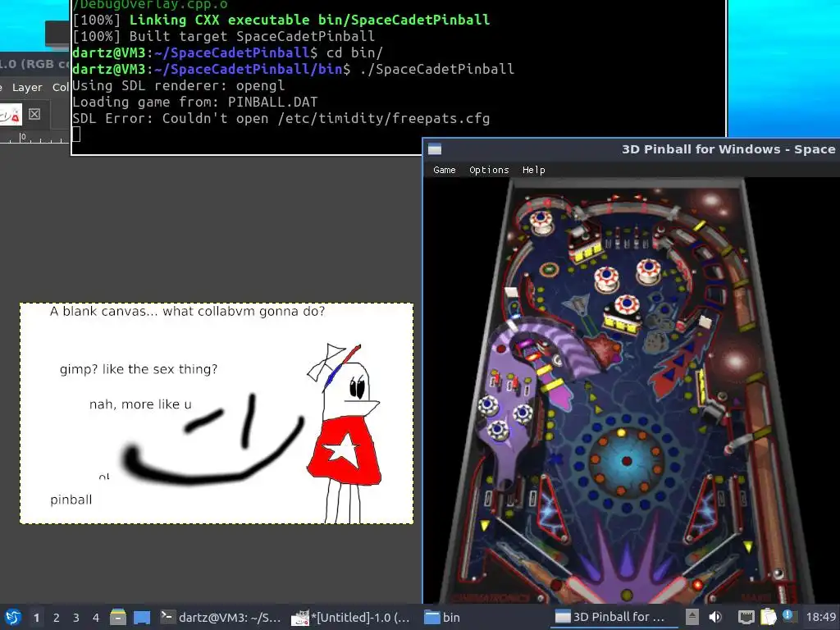This screenshot has width=840, height=630.
Task: Click 'A blank canvas...' text on canvas
Action: click(187, 311)
